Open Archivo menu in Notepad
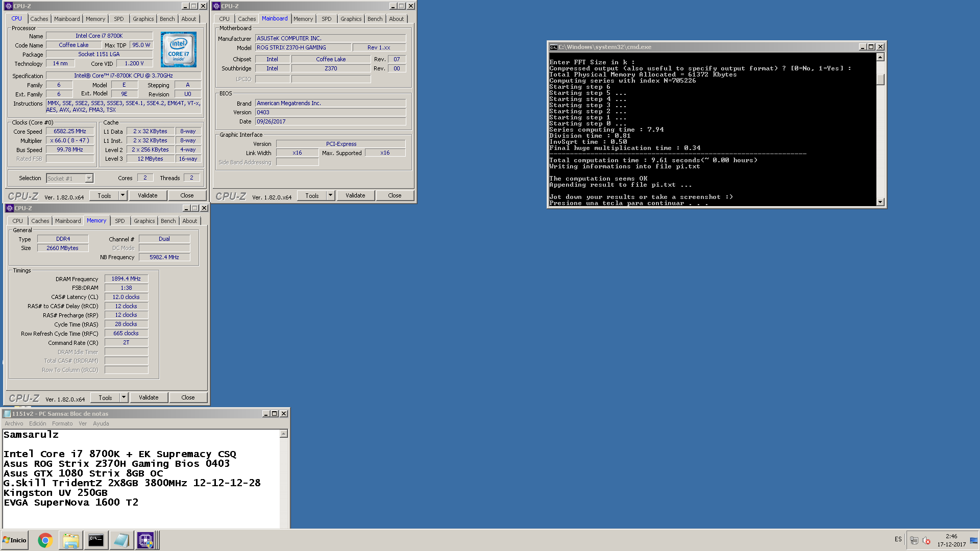 pos(14,423)
